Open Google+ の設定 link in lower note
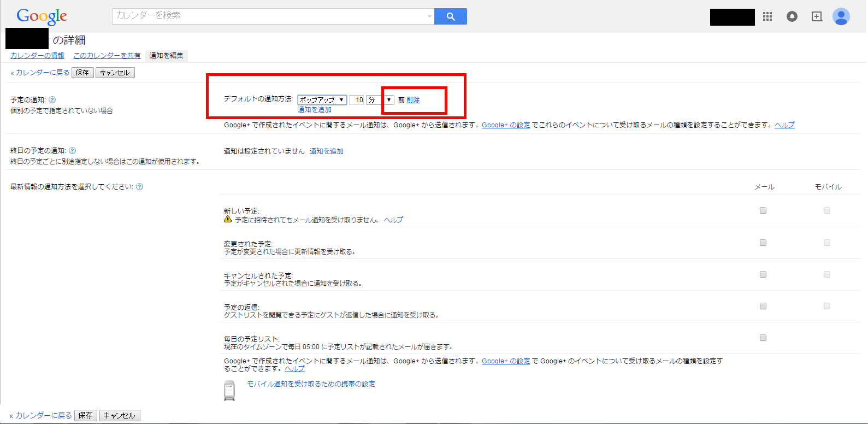 coord(506,361)
